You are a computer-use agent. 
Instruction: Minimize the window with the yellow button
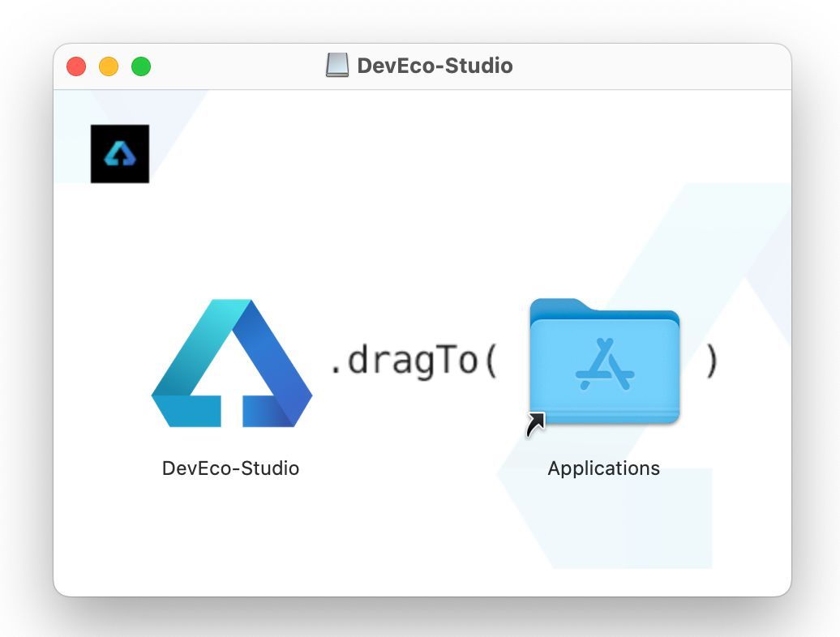109,66
